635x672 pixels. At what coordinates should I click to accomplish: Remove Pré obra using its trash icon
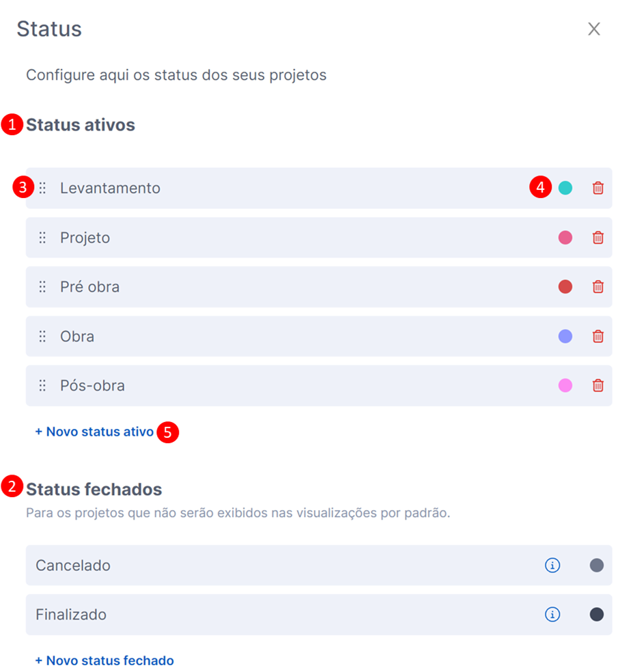[598, 287]
